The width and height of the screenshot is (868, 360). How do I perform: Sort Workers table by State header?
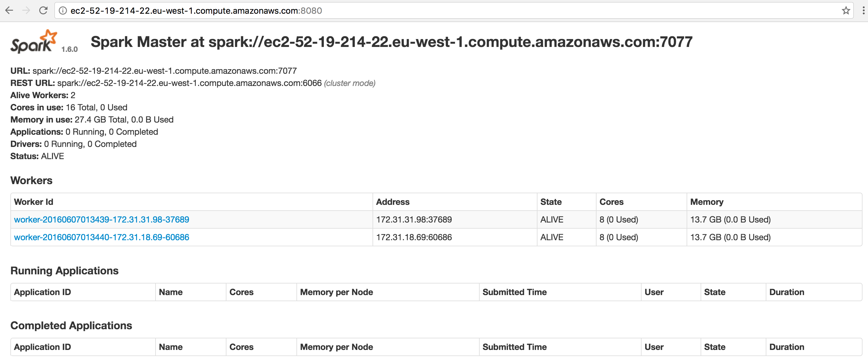(551, 202)
